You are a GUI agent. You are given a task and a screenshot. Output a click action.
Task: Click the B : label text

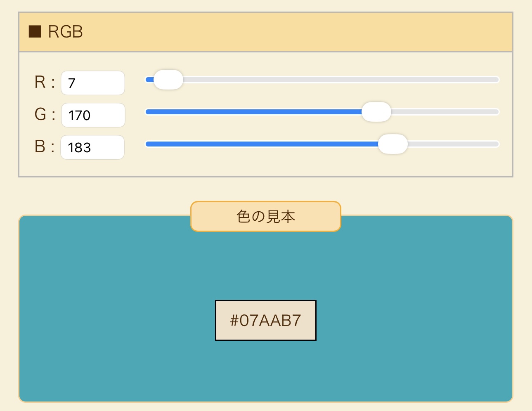coord(45,146)
